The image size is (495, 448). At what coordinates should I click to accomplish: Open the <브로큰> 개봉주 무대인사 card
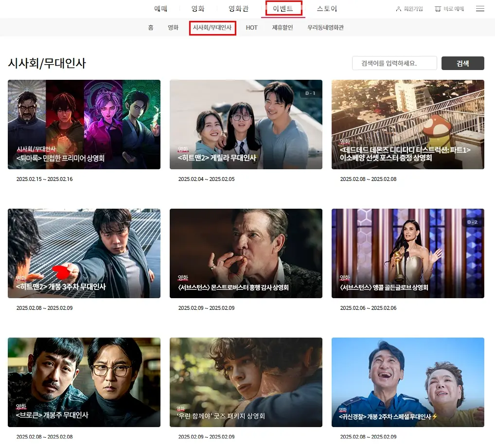click(x=84, y=382)
